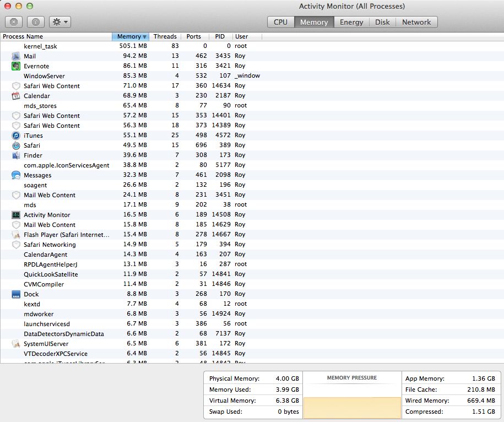Viewport: 504px width, 422px height.
Task: Click the SystemUIServer process icon
Action: [16, 344]
